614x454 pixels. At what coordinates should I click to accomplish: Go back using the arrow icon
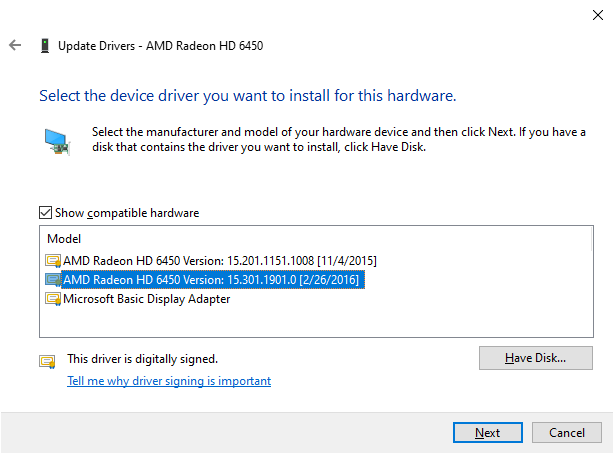point(15,45)
